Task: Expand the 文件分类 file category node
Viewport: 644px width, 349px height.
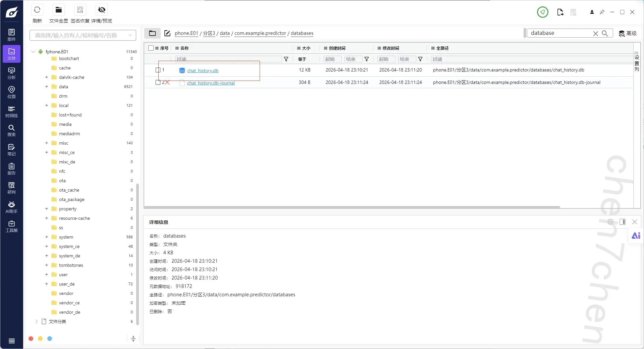Action: [x=36, y=321]
